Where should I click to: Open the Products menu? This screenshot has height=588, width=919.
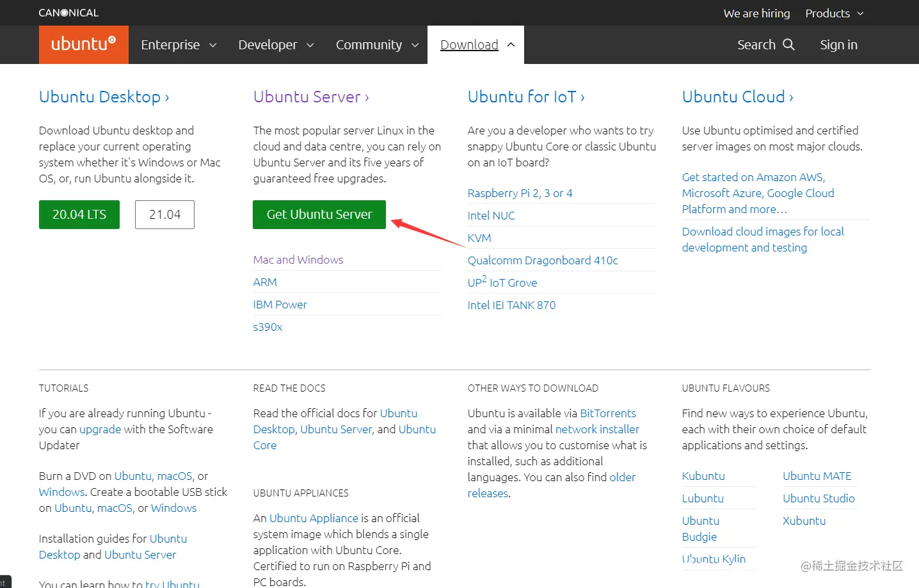827,13
